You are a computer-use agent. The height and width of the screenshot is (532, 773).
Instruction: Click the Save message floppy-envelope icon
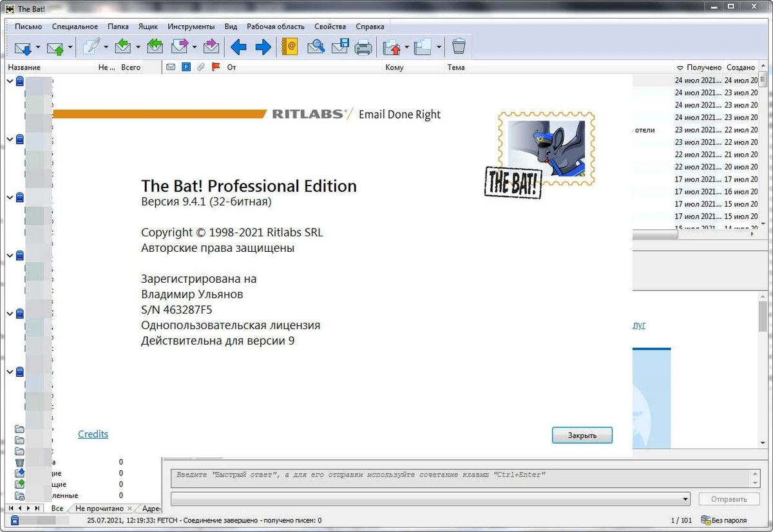tap(340, 47)
